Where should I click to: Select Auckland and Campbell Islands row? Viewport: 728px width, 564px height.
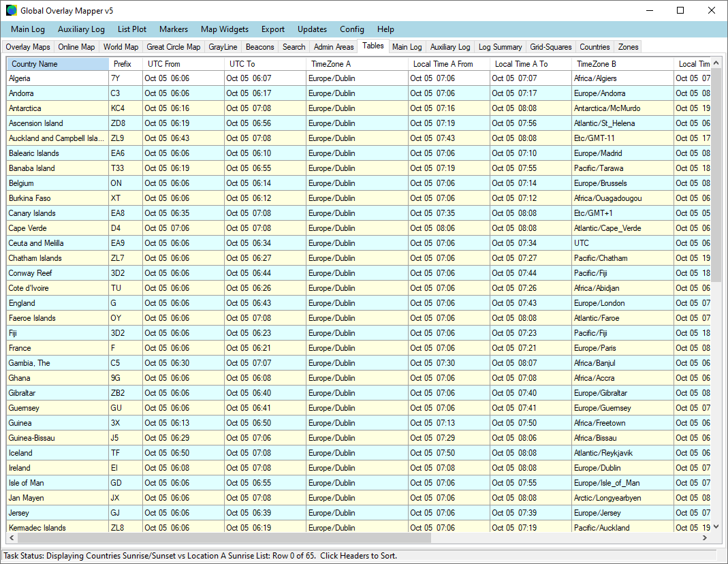[359, 138]
